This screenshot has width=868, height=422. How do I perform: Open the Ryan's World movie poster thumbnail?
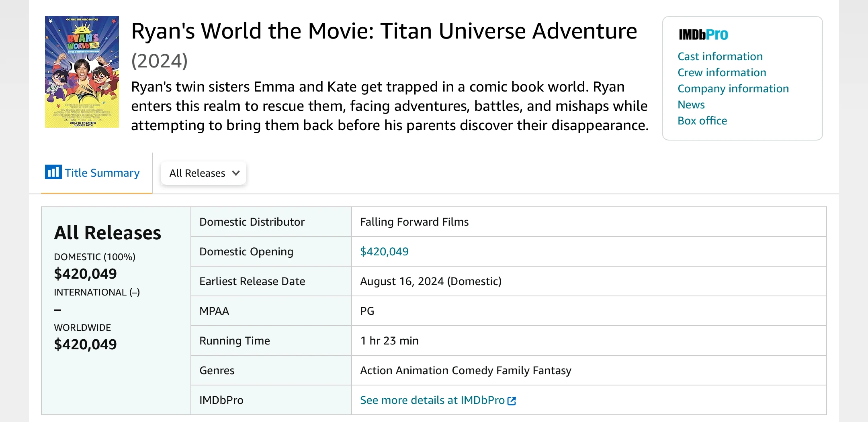point(82,72)
